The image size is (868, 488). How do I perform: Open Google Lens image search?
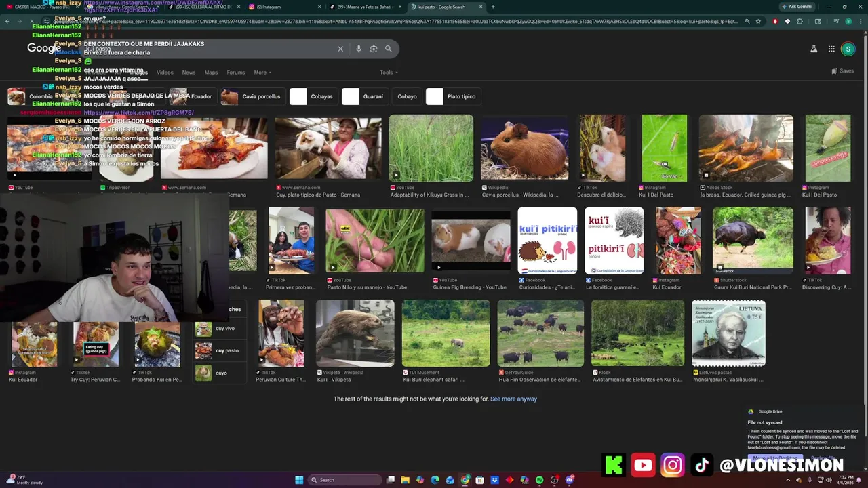click(x=374, y=49)
